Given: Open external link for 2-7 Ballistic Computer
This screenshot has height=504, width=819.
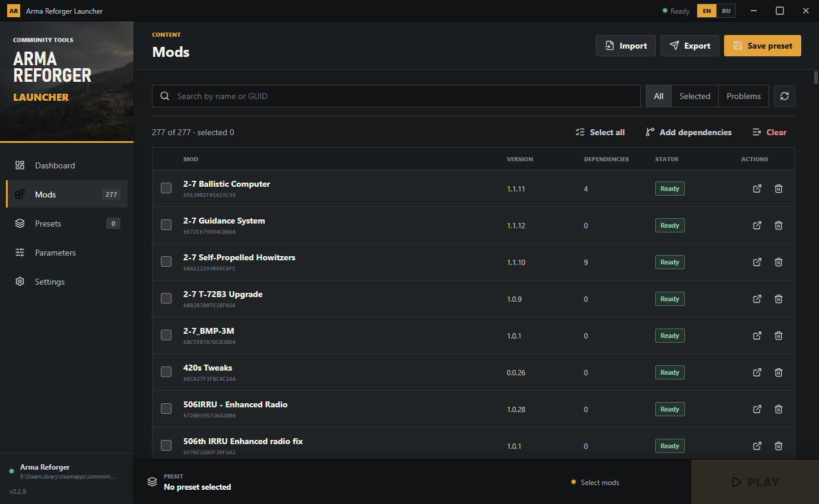Looking at the screenshot, I should pos(757,189).
